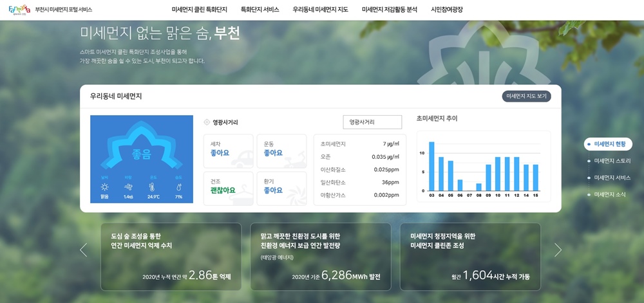644x303 pixels.
Task: Open the 도심 숲 조성 미세먼지 억제 card
Action: point(171,257)
